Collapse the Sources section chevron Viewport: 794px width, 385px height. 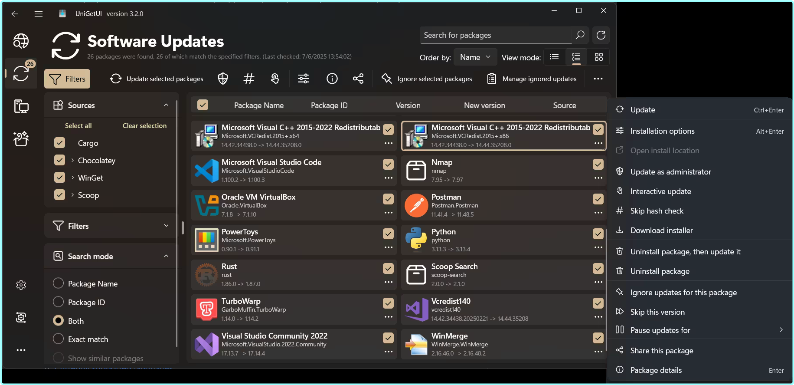coord(166,105)
